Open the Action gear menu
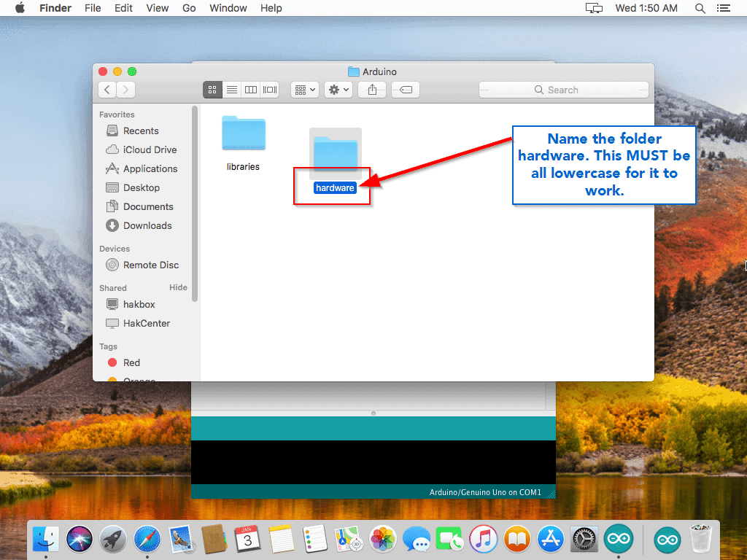Viewport: 747px width, 560px height. tap(338, 90)
